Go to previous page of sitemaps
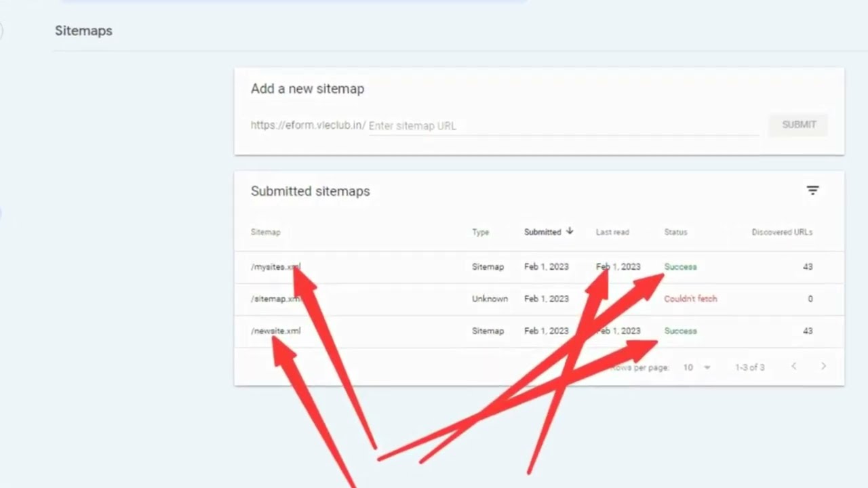 pyautogui.click(x=793, y=367)
